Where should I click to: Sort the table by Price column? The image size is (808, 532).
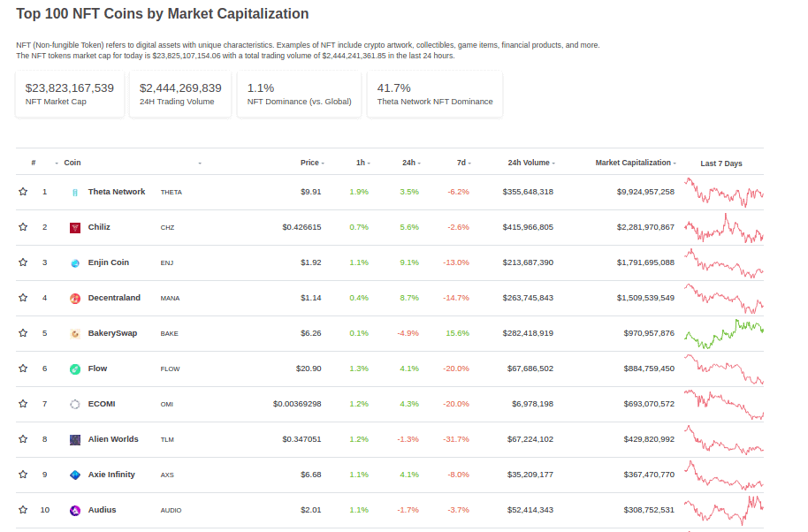click(x=312, y=163)
